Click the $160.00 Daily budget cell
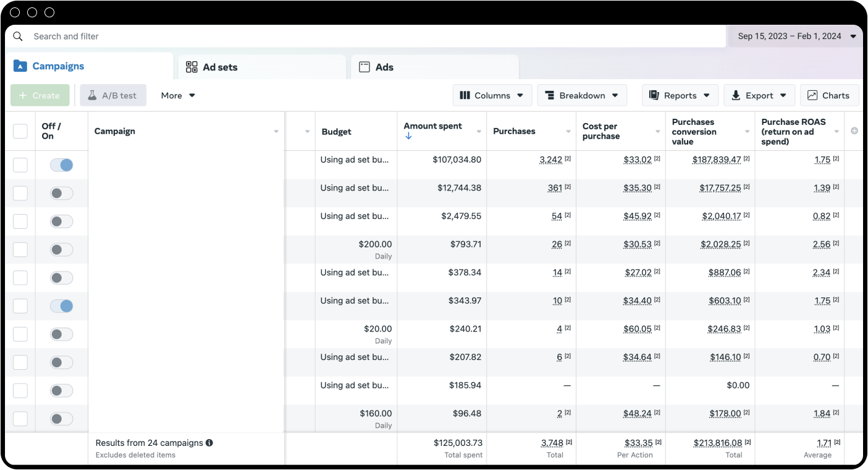868x470 pixels. pos(356,419)
